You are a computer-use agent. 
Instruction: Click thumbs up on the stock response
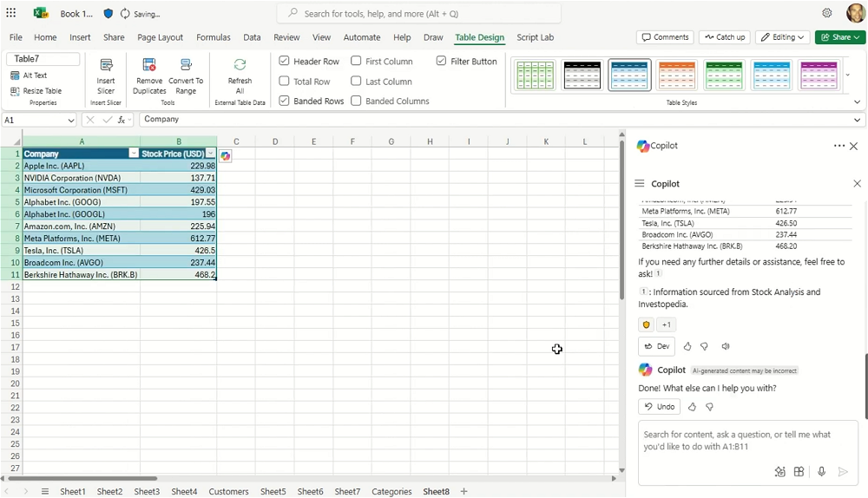[x=687, y=346]
